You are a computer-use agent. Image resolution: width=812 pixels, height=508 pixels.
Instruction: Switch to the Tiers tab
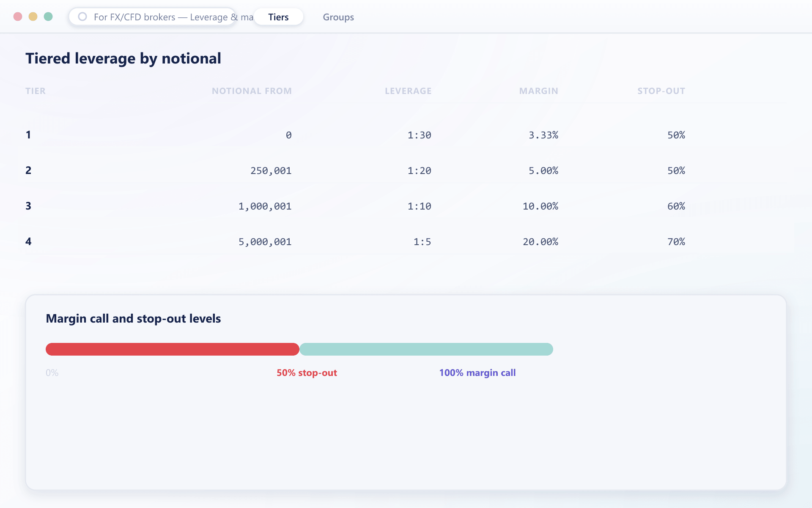(278, 17)
